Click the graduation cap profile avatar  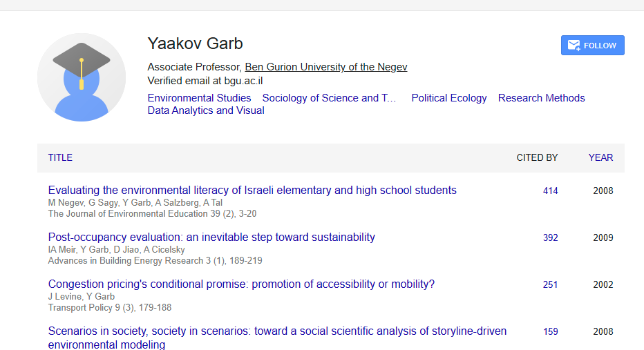tap(82, 77)
